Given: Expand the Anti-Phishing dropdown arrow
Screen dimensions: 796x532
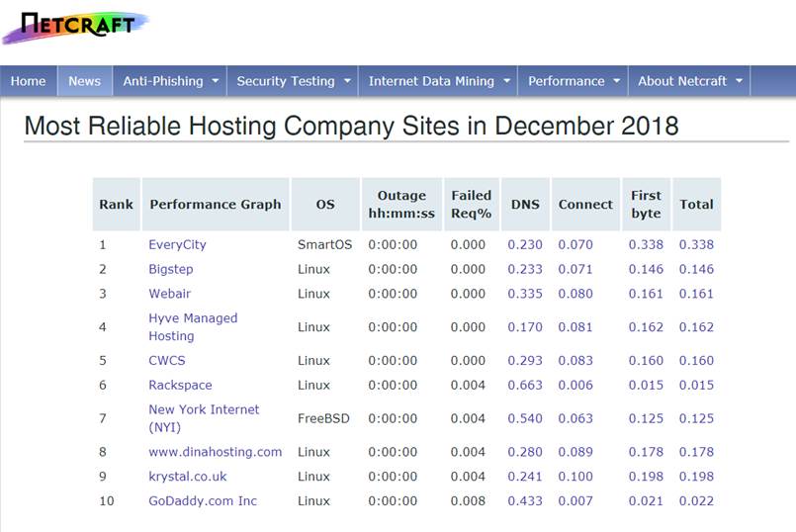Looking at the screenshot, I should point(216,81).
